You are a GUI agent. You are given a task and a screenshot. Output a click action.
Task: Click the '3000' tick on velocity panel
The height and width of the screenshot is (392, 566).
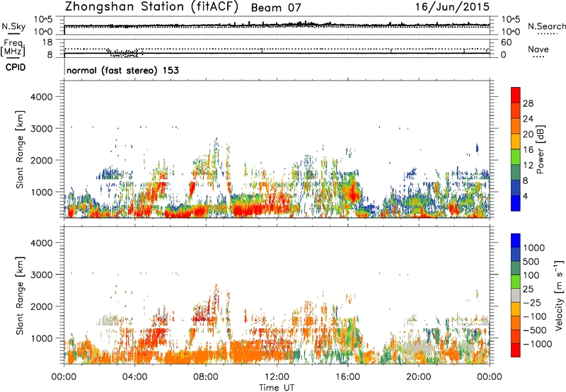pyautogui.click(x=41, y=275)
